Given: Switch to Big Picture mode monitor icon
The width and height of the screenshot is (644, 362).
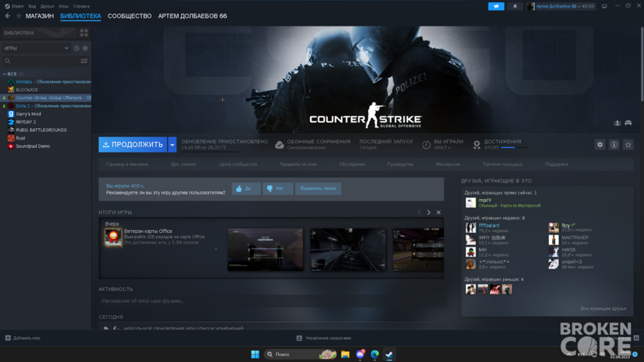Looking at the screenshot, I should point(605,6).
